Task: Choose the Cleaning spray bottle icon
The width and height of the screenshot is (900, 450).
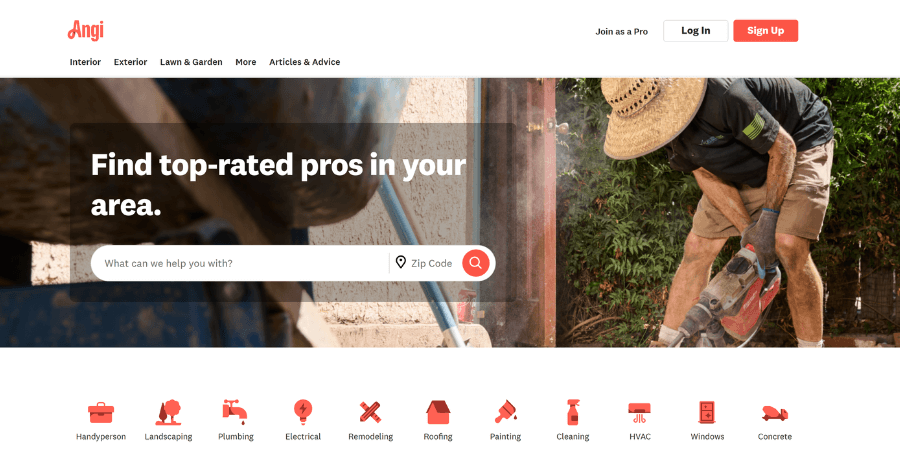Action: coord(572,412)
